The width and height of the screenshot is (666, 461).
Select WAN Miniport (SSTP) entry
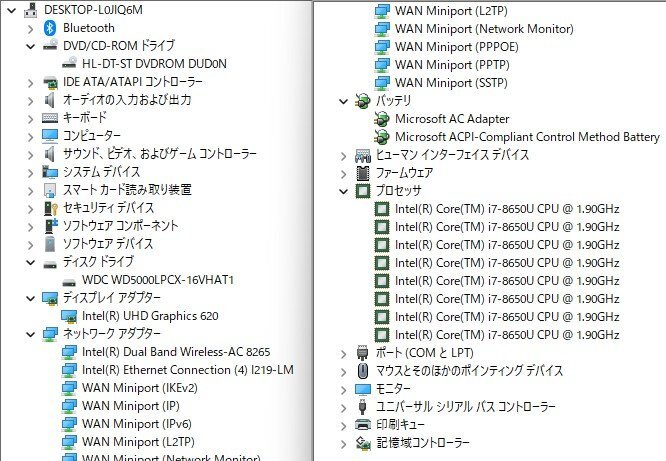451,83
